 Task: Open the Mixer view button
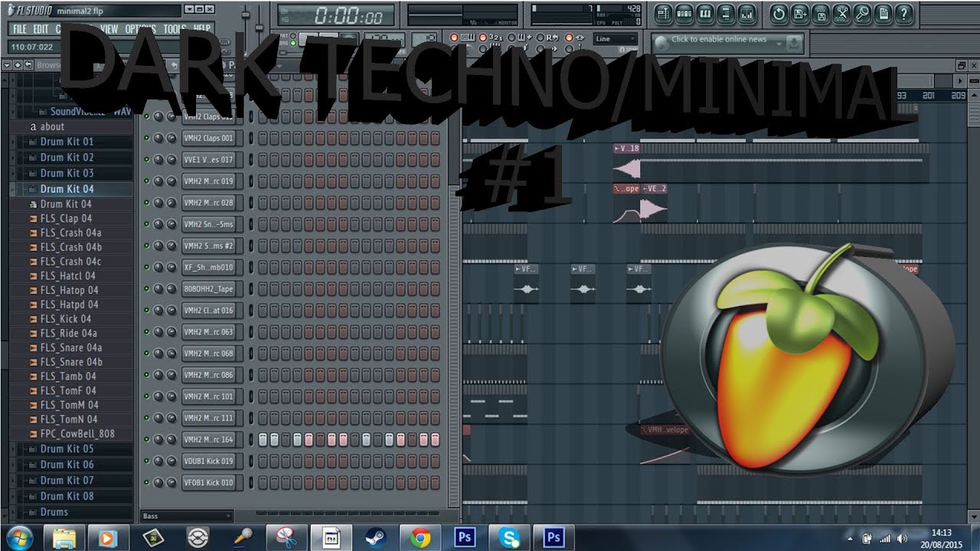747,13
